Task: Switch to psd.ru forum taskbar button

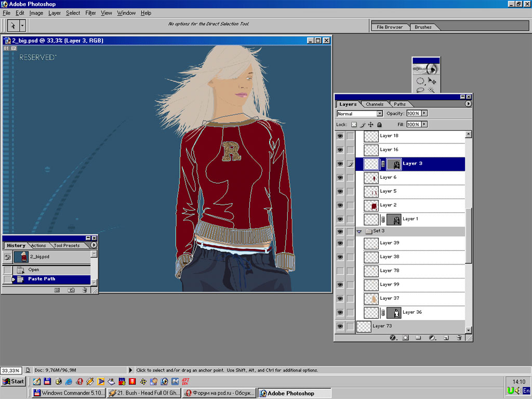Action: (220, 393)
